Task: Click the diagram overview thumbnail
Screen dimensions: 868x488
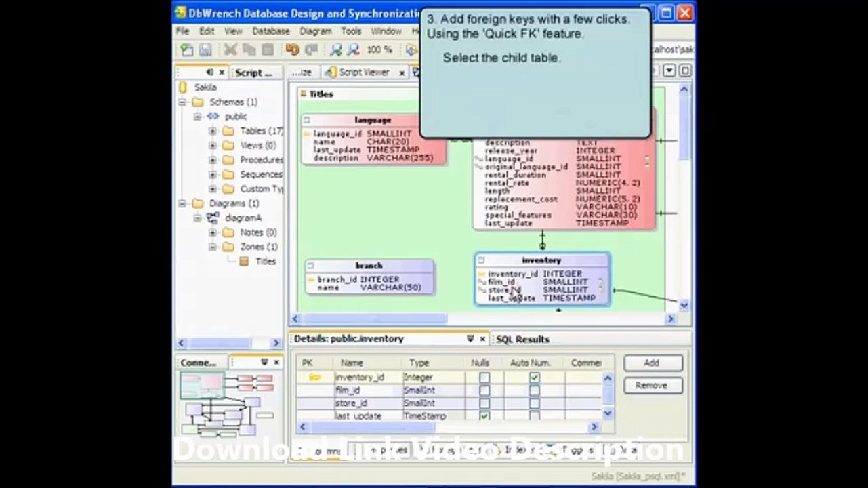Action: 227,404
